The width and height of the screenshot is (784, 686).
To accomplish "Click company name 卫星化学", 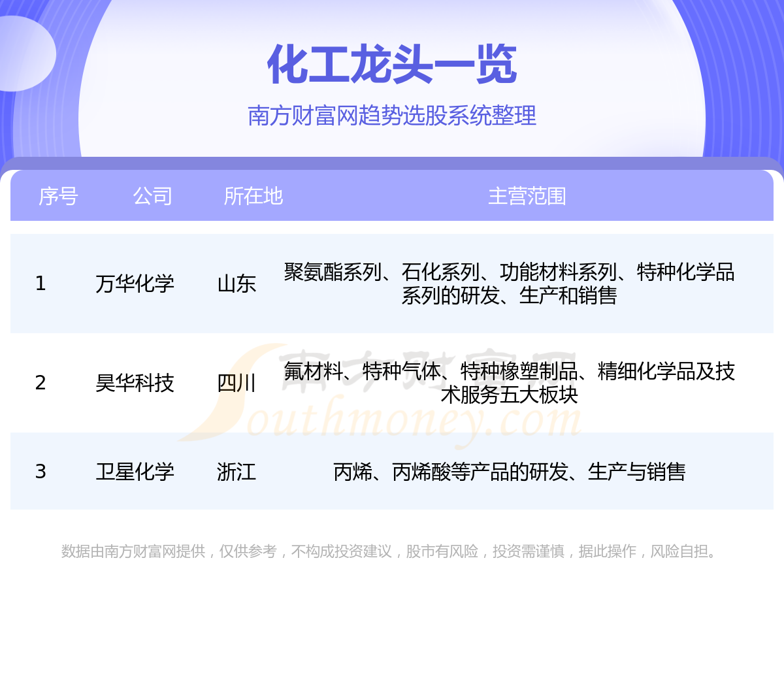I will (x=135, y=472).
